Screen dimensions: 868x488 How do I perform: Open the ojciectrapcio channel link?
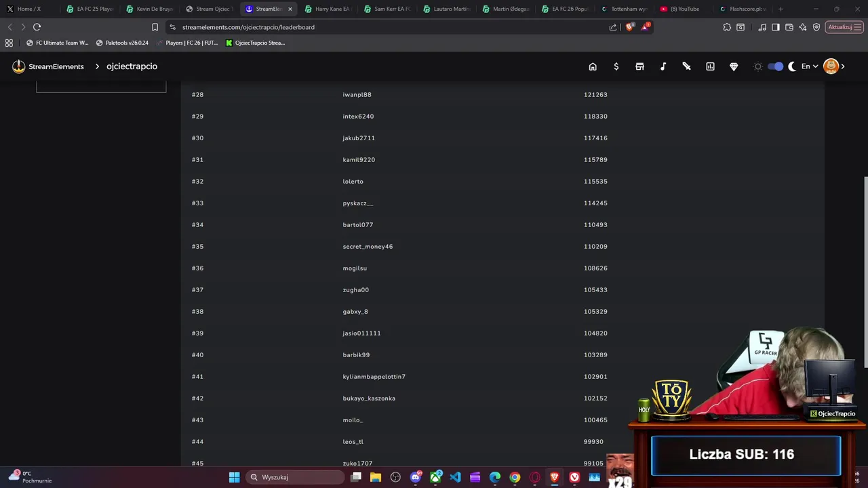(x=132, y=66)
